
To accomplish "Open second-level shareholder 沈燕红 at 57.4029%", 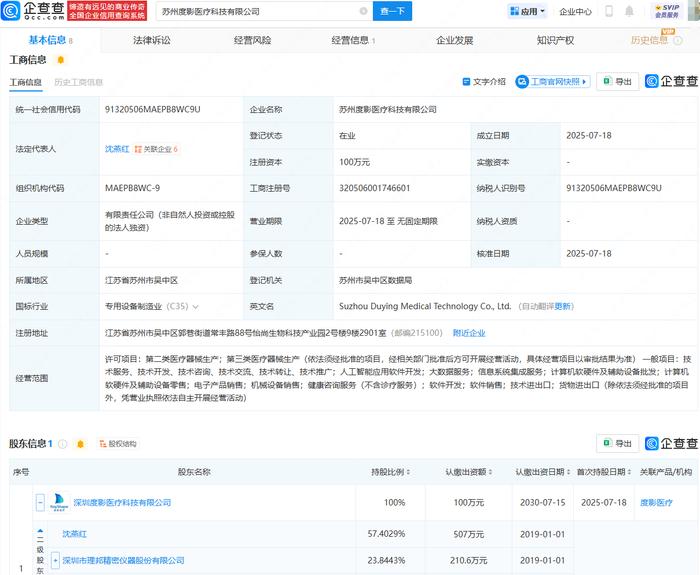I will (x=75, y=534).
